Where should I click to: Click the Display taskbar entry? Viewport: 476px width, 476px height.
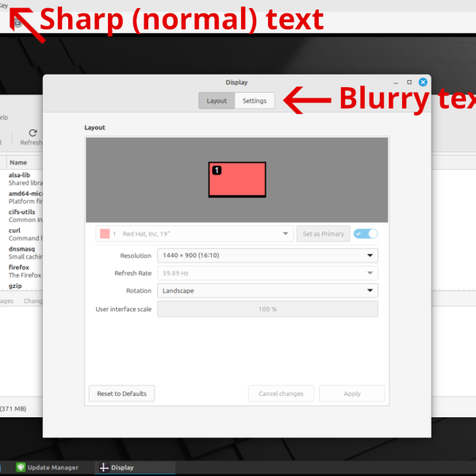[x=135, y=467]
